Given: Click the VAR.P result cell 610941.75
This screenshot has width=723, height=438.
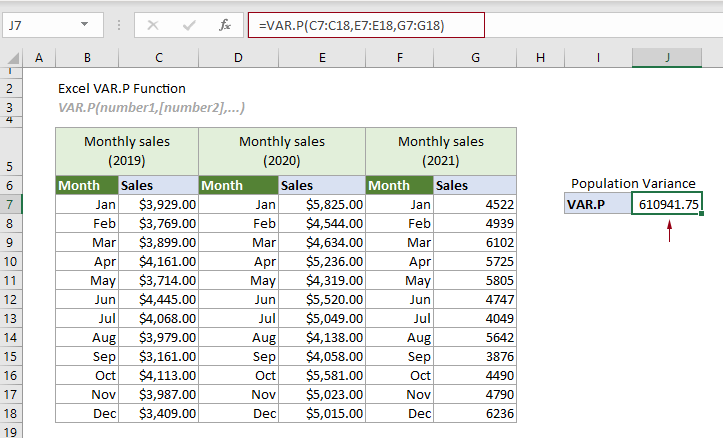Looking at the screenshot, I should pos(667,204).
